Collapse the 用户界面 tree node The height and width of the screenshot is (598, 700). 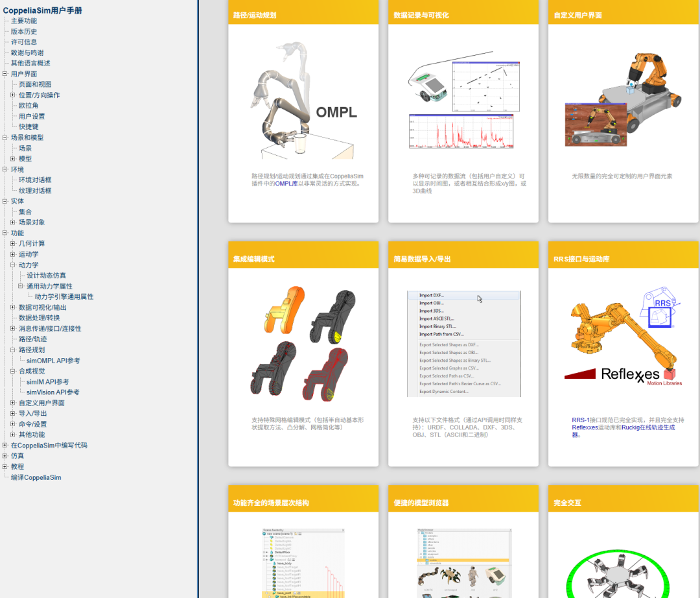pos(5,74)
